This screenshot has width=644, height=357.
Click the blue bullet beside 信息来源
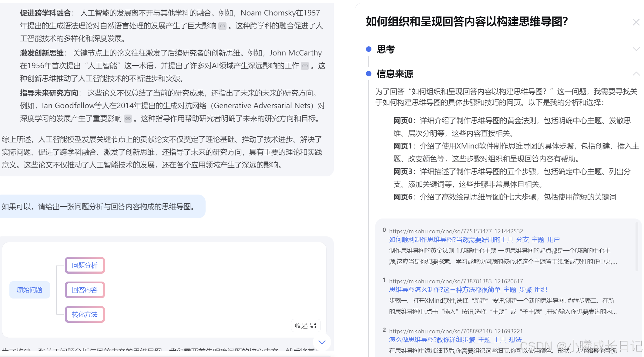coord(369,74)
